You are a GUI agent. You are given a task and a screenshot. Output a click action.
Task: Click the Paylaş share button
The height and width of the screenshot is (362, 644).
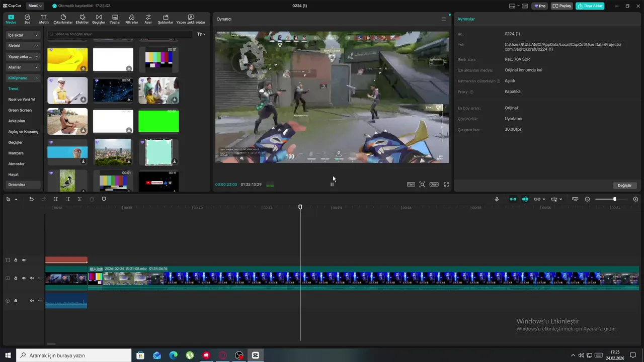(562, 6)
